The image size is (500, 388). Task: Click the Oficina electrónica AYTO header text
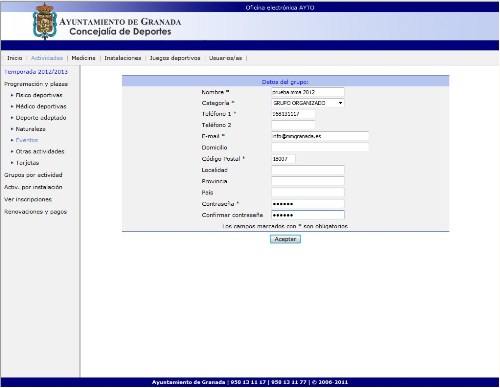tap(280, 7)
